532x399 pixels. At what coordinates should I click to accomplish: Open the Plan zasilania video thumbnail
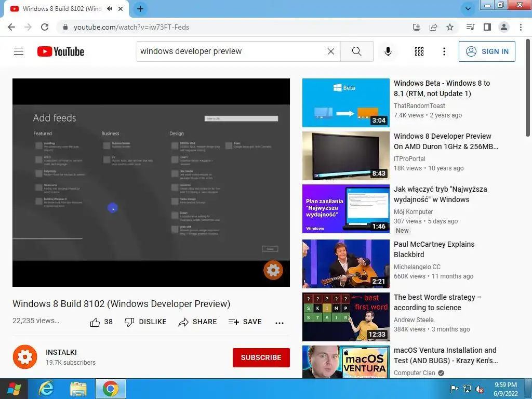click(x=345, y=209)
